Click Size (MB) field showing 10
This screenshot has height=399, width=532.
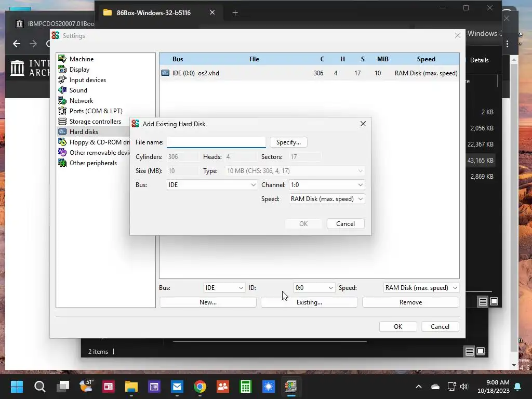point(183,170)
